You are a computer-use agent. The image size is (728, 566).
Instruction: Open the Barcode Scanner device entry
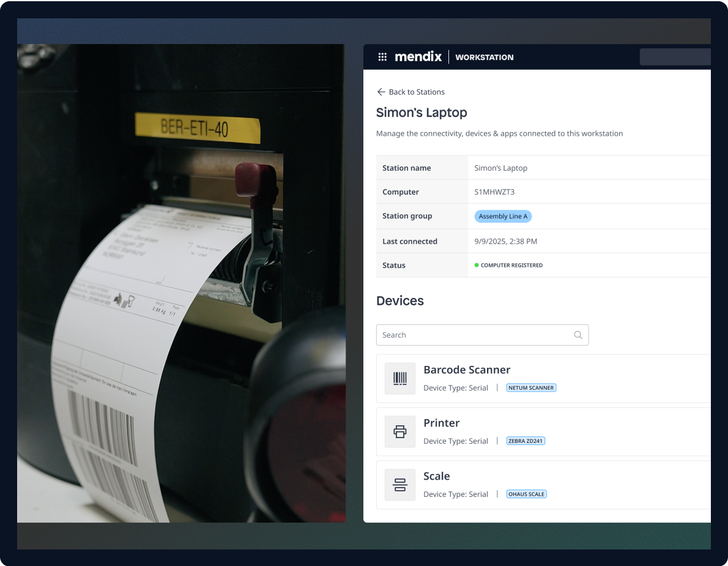click(x=467, y=370)
